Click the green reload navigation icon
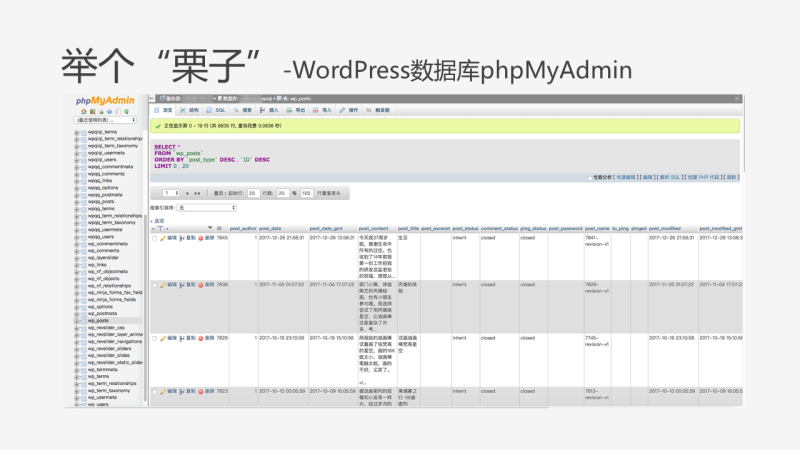 (x=126, y=111)
